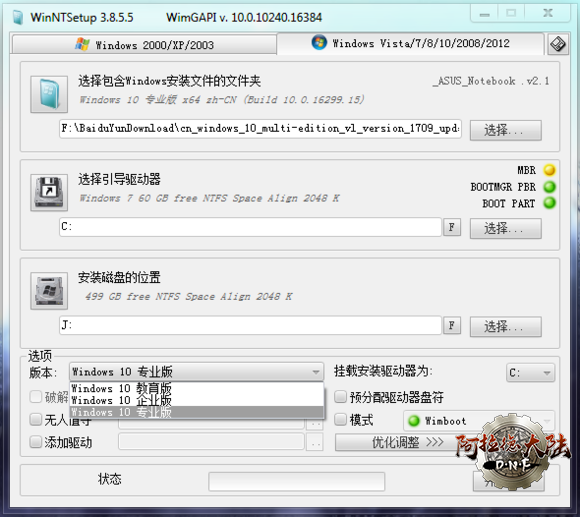Close the WinNTSetup window
This screenshot has height=517, width=580.
pyautogui.click(x=548, y=14)
